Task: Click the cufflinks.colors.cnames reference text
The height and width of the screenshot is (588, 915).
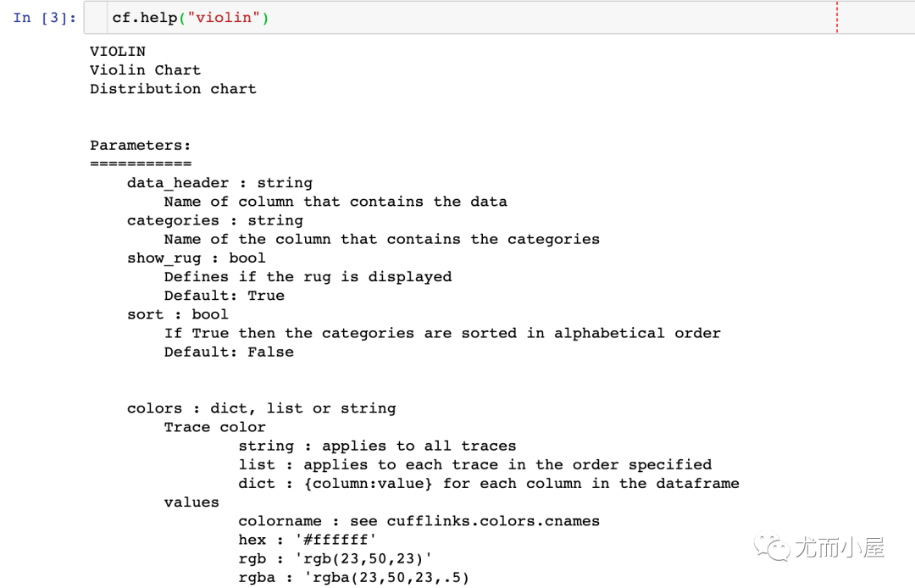Action: pyautogui.click(x=493, y=521)
